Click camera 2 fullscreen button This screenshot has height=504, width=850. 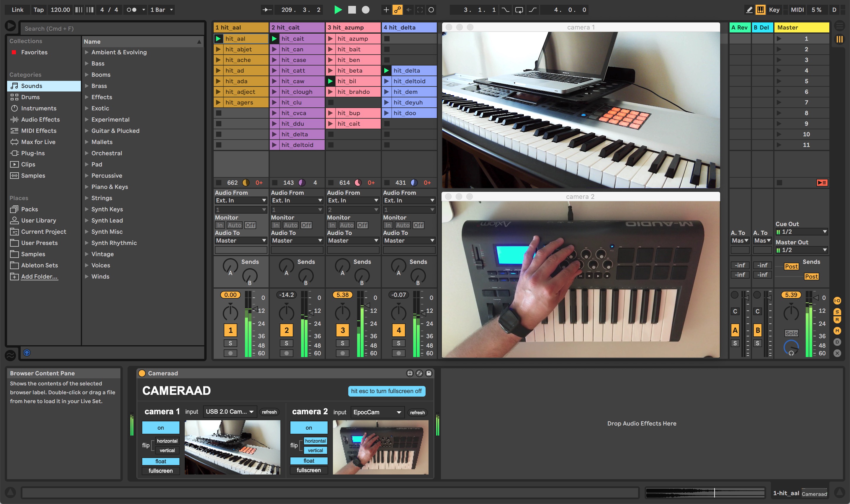[308, 470]
